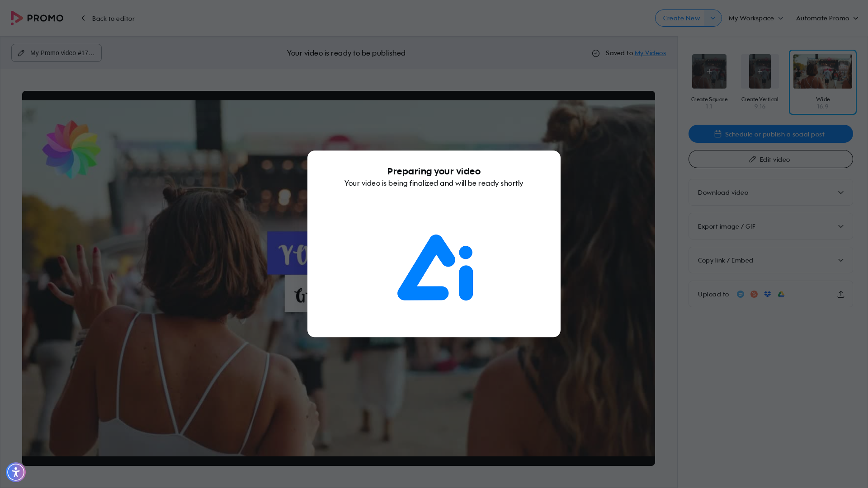
Task: Click 'Your video is being finalized' message
Action: [434, 183]
